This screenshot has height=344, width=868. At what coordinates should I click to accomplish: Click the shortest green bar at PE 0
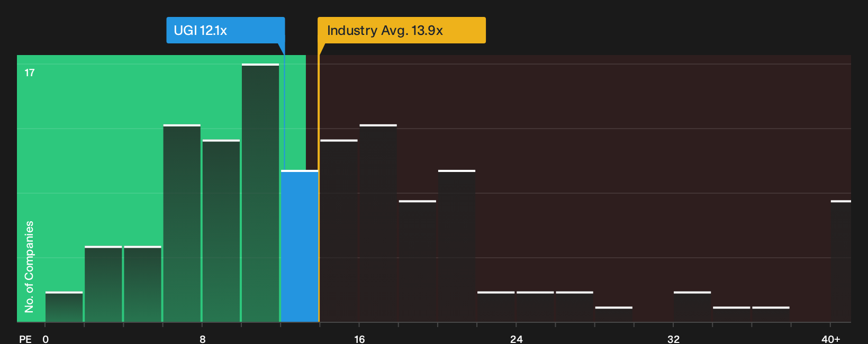click(64, 307)
